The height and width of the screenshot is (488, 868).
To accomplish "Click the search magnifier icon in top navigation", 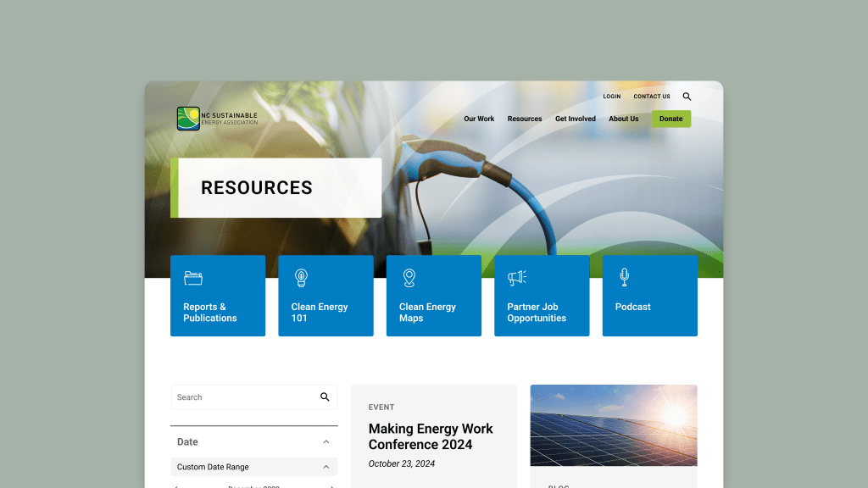I will pyautogui.click(x=687, y=97).
